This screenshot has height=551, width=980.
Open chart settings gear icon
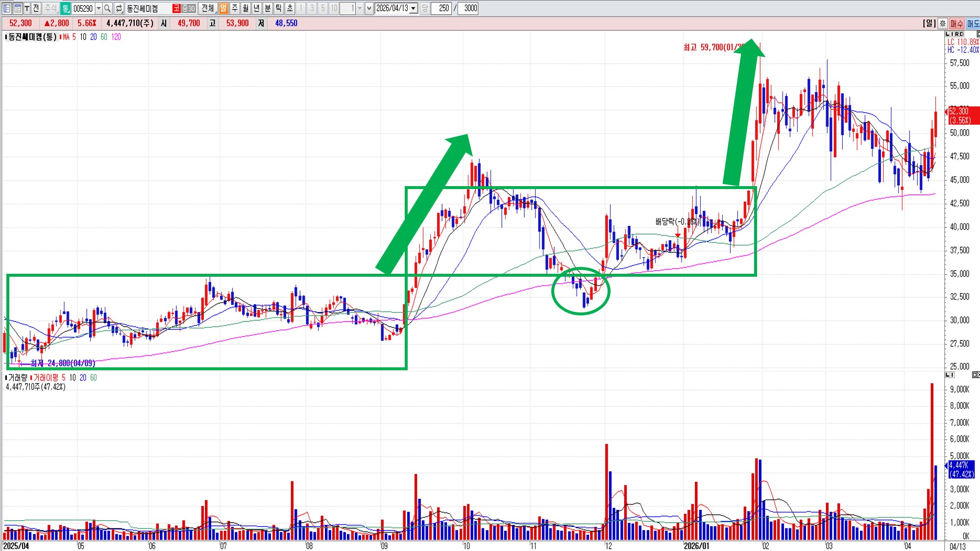[x=943, y=23]
